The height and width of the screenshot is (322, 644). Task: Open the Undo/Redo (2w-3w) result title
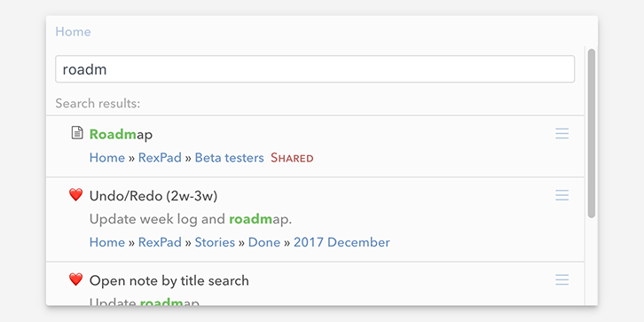coord(153,196)
